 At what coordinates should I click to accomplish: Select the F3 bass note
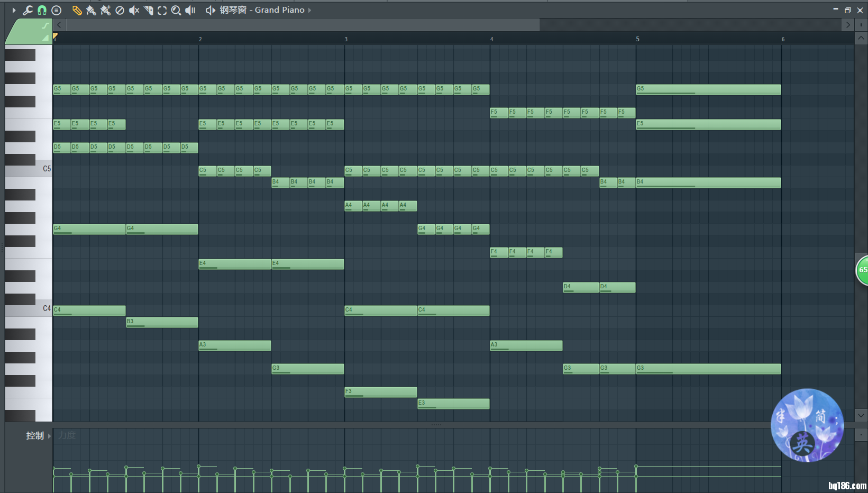(380, 392)
